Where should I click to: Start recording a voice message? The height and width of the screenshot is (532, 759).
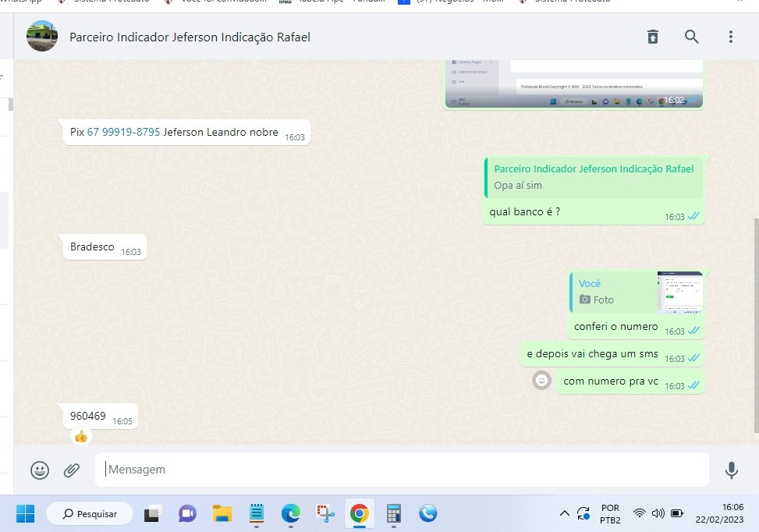click(x=731, y=470)
